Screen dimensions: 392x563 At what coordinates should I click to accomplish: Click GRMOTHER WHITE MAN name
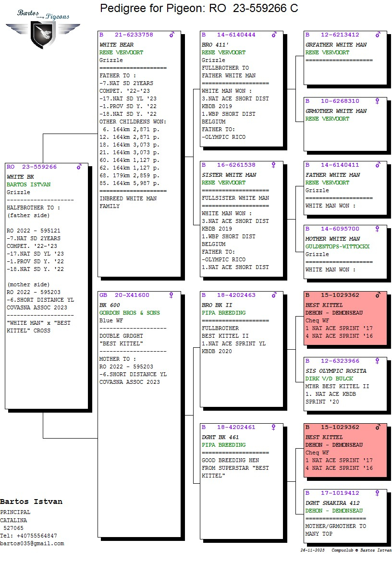pyautogui.click(x=336, y=111)
